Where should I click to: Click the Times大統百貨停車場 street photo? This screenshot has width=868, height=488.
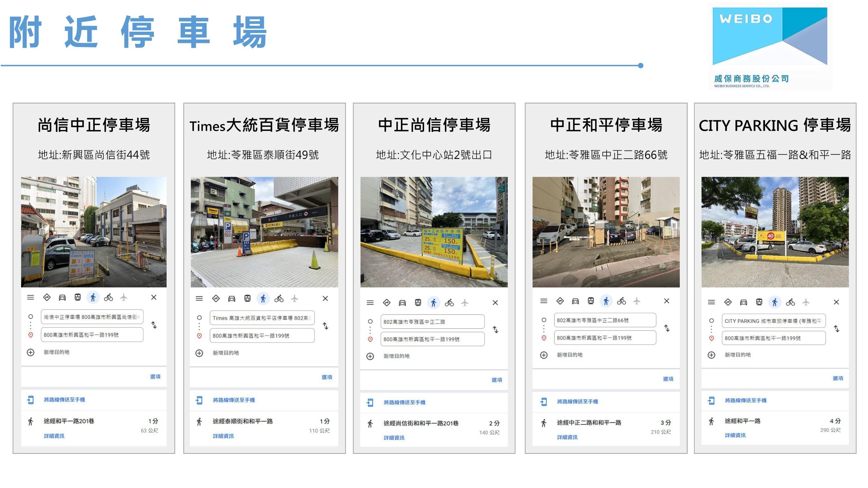pyautogui.click(x=264, y=232)
